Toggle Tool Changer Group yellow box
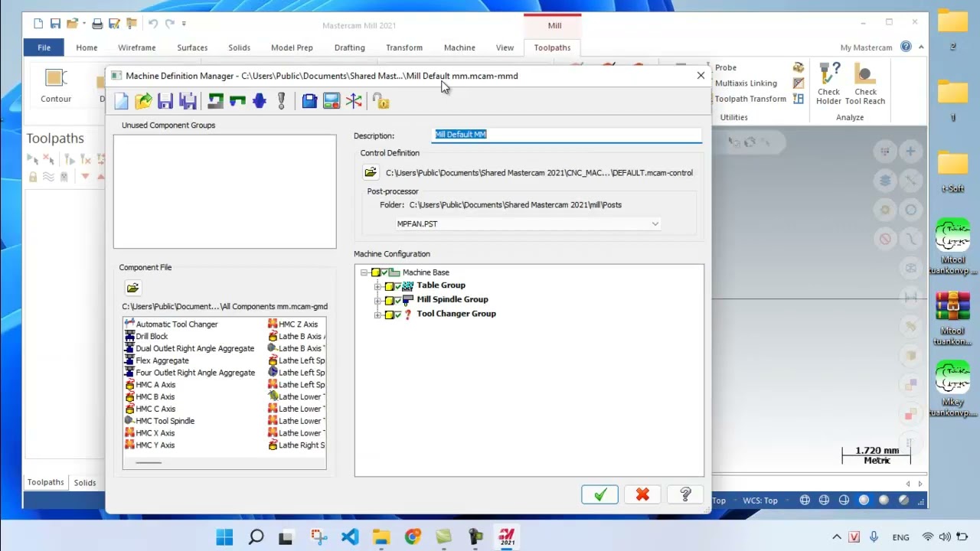The height and width of the screenshot is (551, 980). click(x=389, y=315)
